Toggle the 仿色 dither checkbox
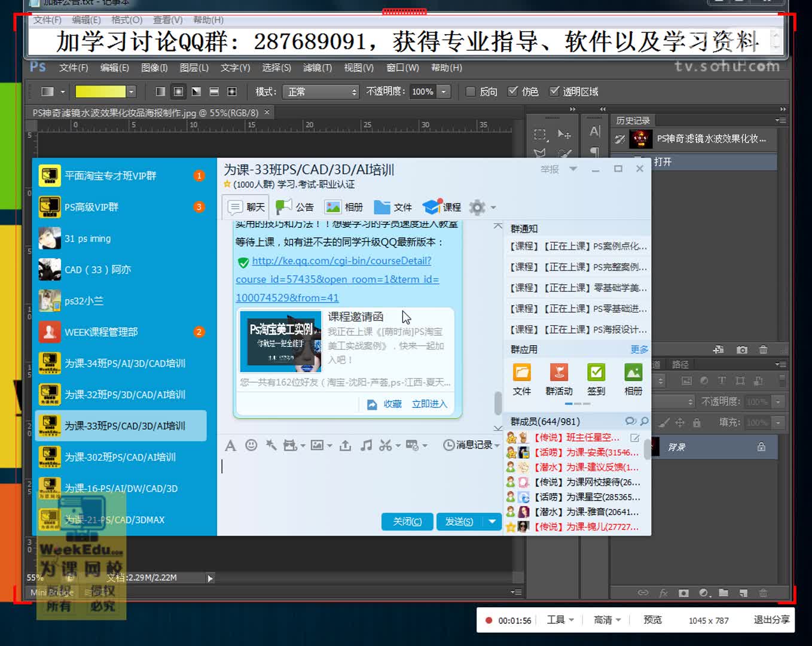This screenshot has width=812, height=646. 512,92
